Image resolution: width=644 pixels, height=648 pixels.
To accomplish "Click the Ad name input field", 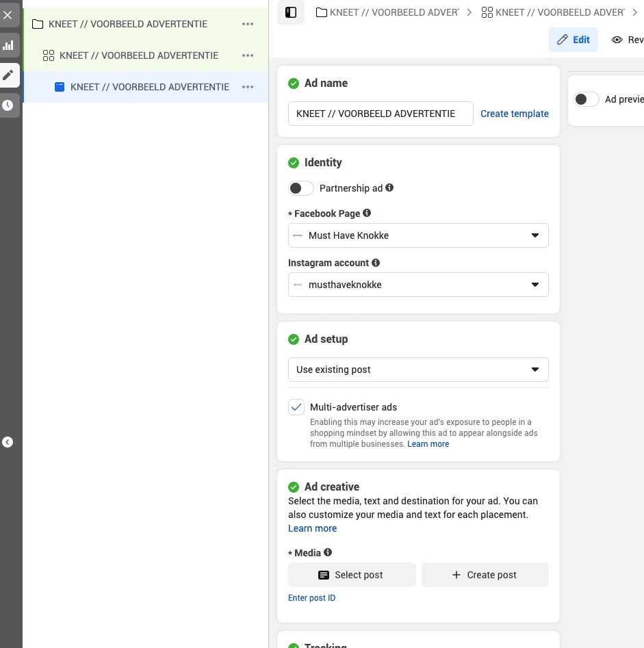I will 381,114.
